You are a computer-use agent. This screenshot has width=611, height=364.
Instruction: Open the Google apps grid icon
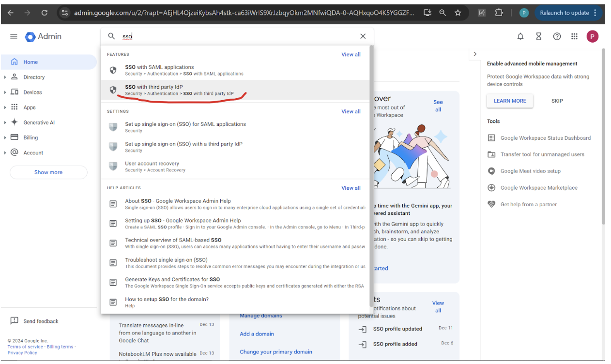(x=574, y=36)
